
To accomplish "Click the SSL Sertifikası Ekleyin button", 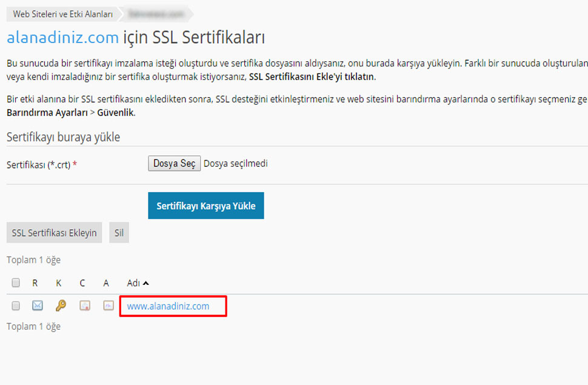I will point(54,233).
